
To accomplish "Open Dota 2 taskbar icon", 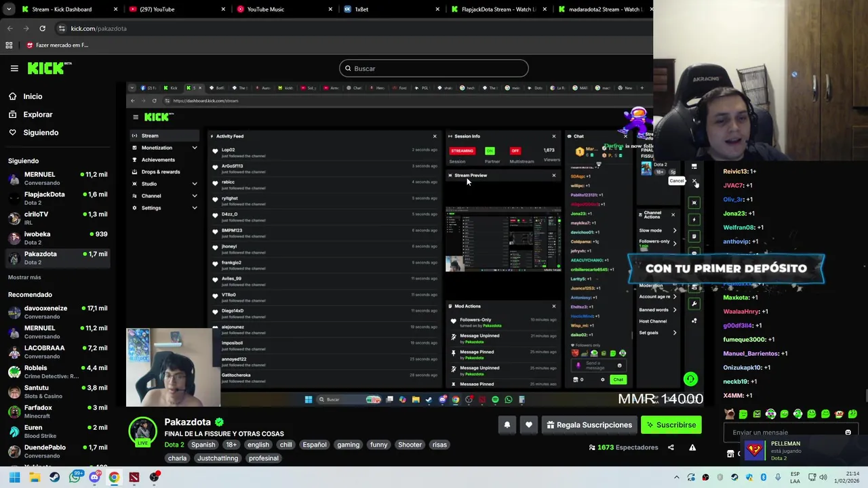I will (x=134, y=477).
